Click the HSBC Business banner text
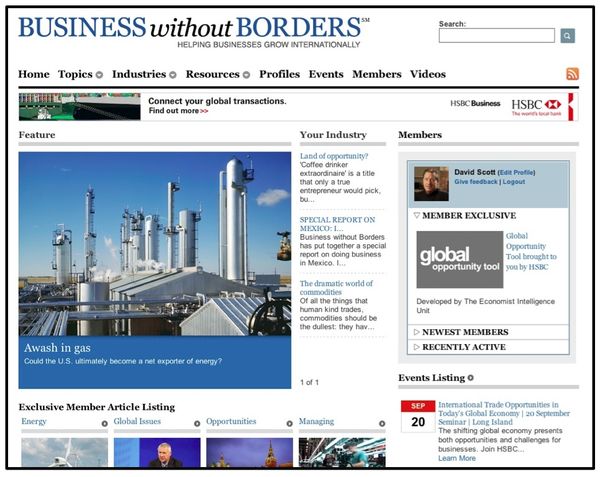This screenshot has height=477, width=600. tap(475, 103)
